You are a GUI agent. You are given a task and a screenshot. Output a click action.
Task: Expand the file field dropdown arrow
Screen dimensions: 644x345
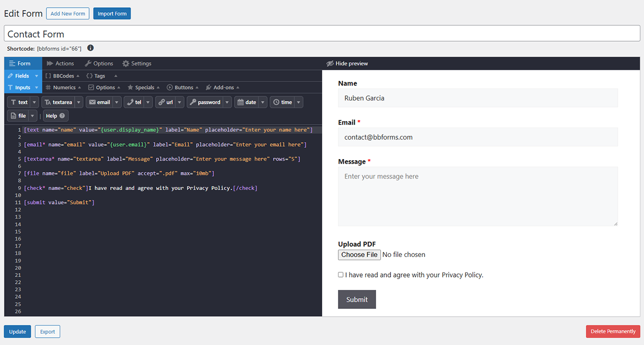(33, 116)
